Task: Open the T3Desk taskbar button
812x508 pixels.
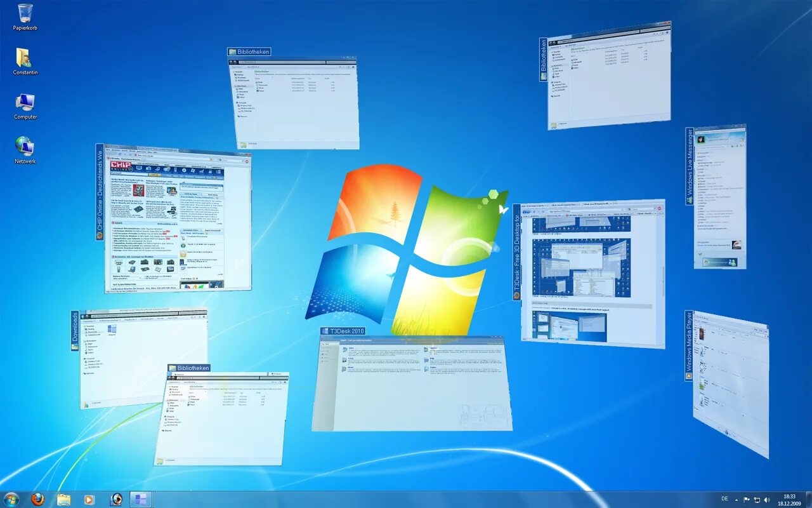Action: tap(140, 499)
